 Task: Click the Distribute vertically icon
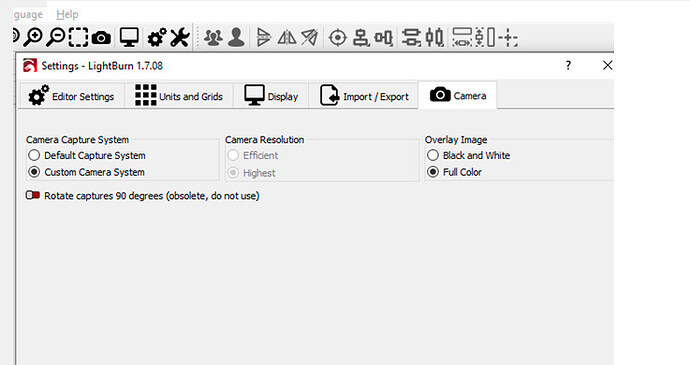coord(411,37)
